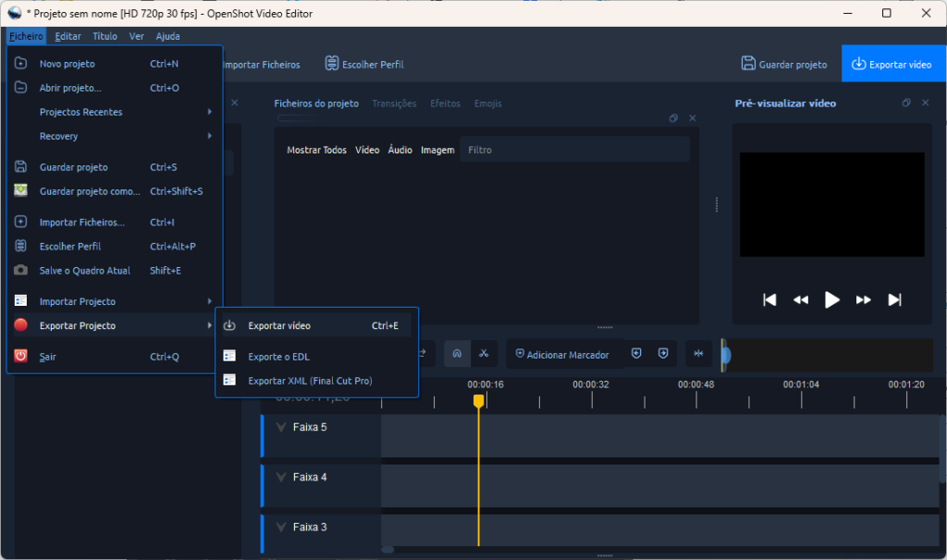Image resolution: width=947 pixels, height=560 pixels.
Task: Toggle the snapping magnet tool
Action: 457,354
